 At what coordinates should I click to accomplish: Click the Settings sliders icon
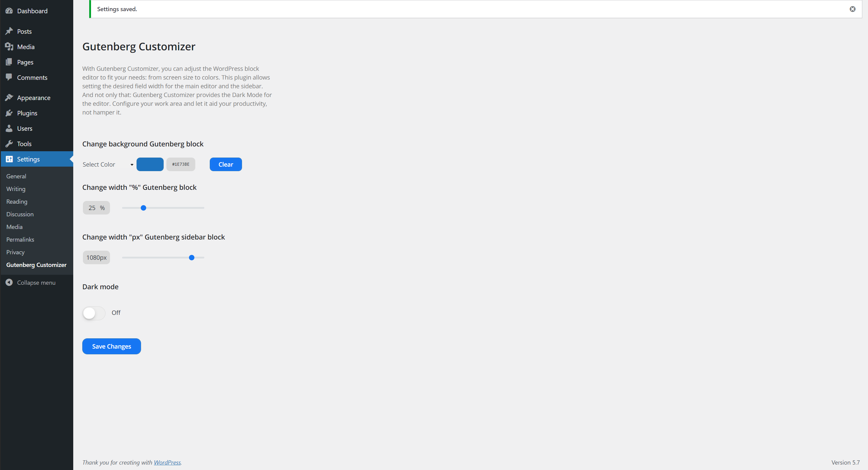point(9,159)
